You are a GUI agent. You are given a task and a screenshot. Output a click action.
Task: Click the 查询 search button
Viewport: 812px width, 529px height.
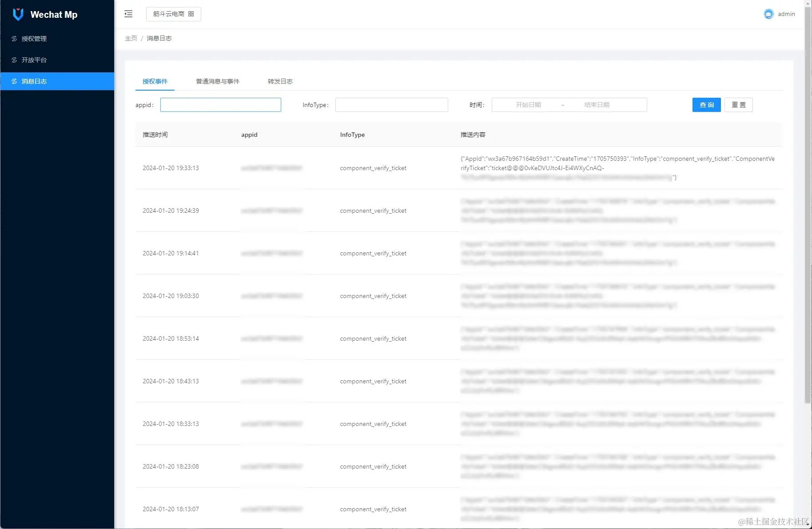tap(706, 105)
